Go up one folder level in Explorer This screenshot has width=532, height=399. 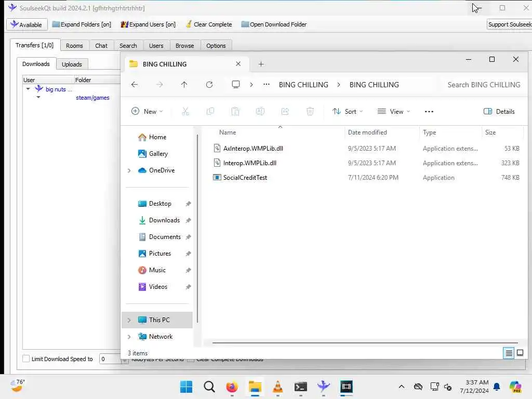click(184, 85)
